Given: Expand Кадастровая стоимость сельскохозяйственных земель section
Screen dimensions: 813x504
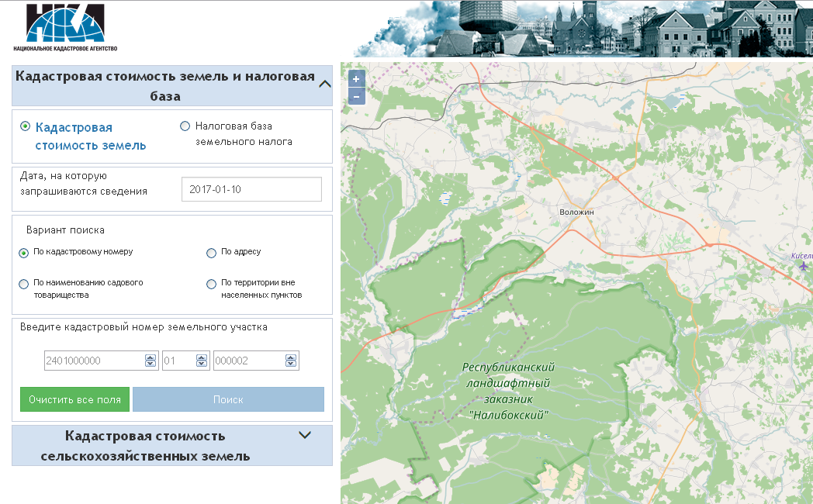Looking at the screenshot, I should click(305, 436).
